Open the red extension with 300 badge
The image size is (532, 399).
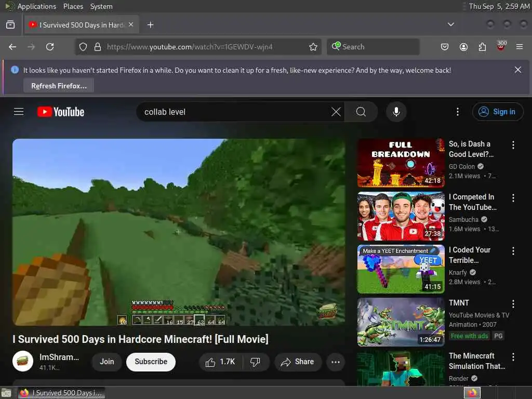coord(501,46)
